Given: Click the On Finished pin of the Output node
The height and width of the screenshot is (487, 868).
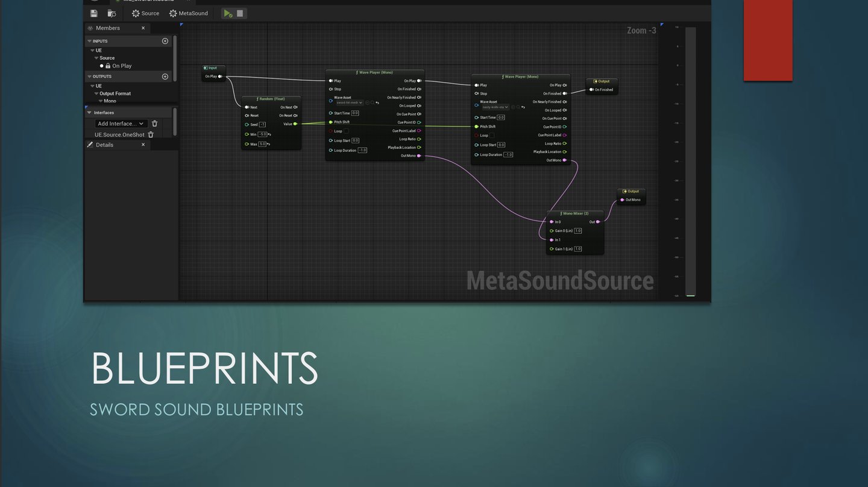Looking at the screenshot, I should point(591,90).
